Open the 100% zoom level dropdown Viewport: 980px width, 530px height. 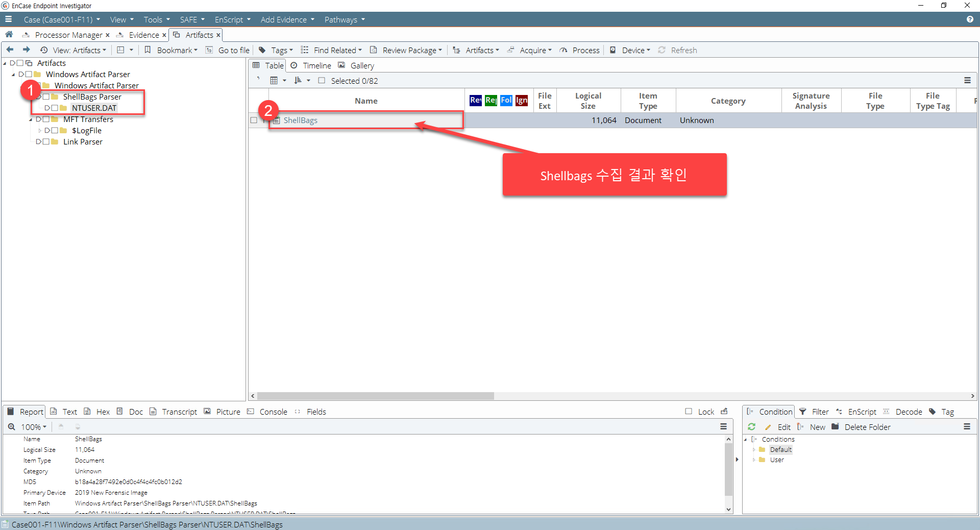click(34, 427)
